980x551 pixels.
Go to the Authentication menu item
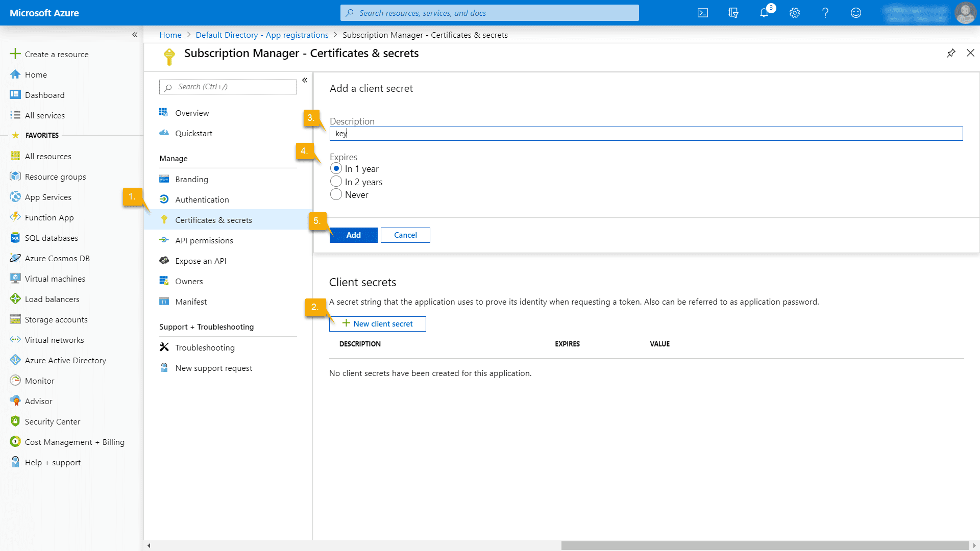202,199
